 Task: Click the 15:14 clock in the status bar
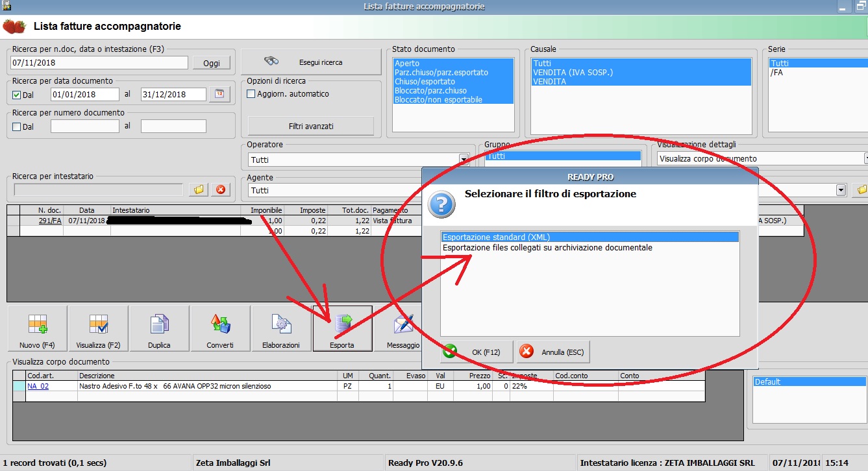click(838, 463)
